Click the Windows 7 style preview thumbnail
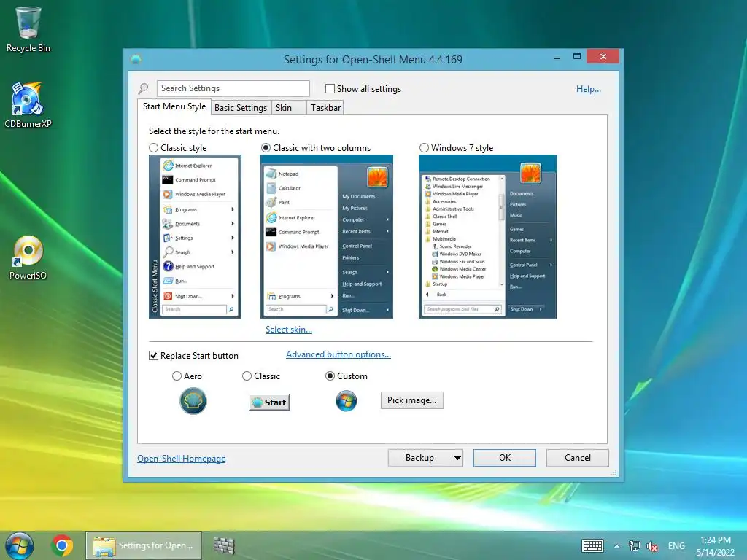 pos(487,237)
